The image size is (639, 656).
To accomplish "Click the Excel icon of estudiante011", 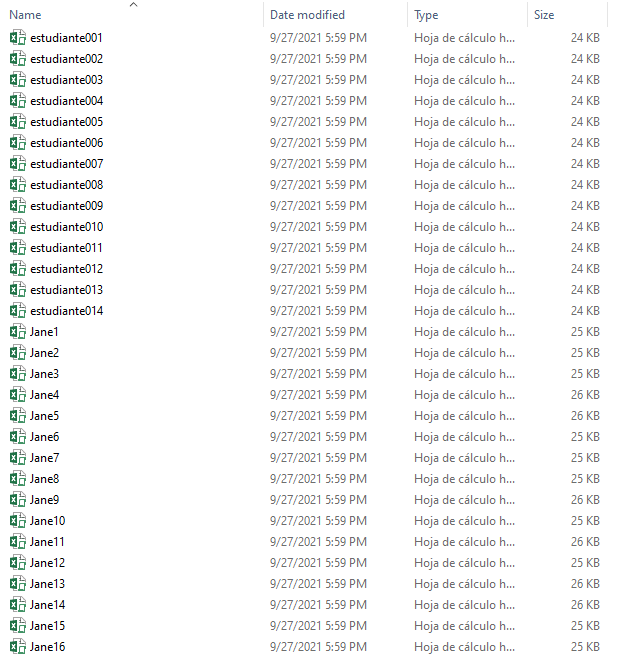I will [18, 248].
